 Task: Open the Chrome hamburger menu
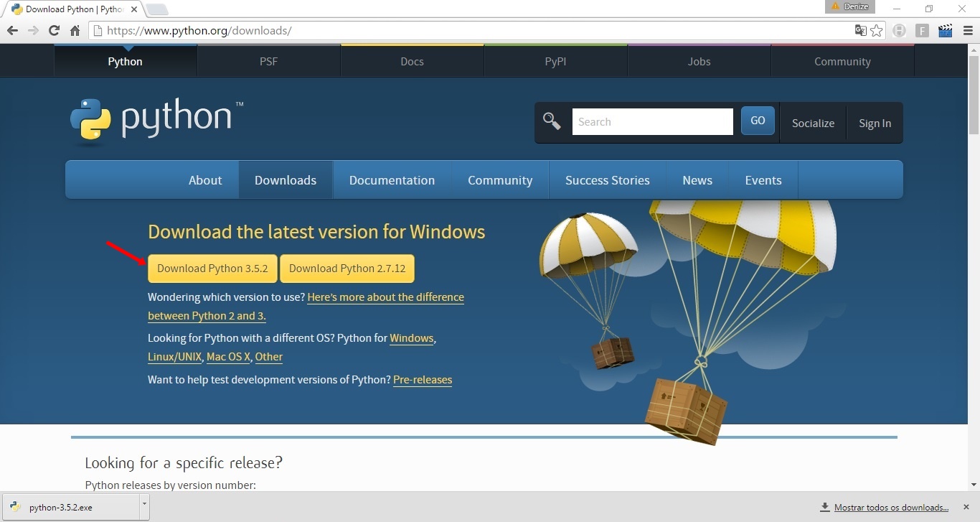coord(968,31)
